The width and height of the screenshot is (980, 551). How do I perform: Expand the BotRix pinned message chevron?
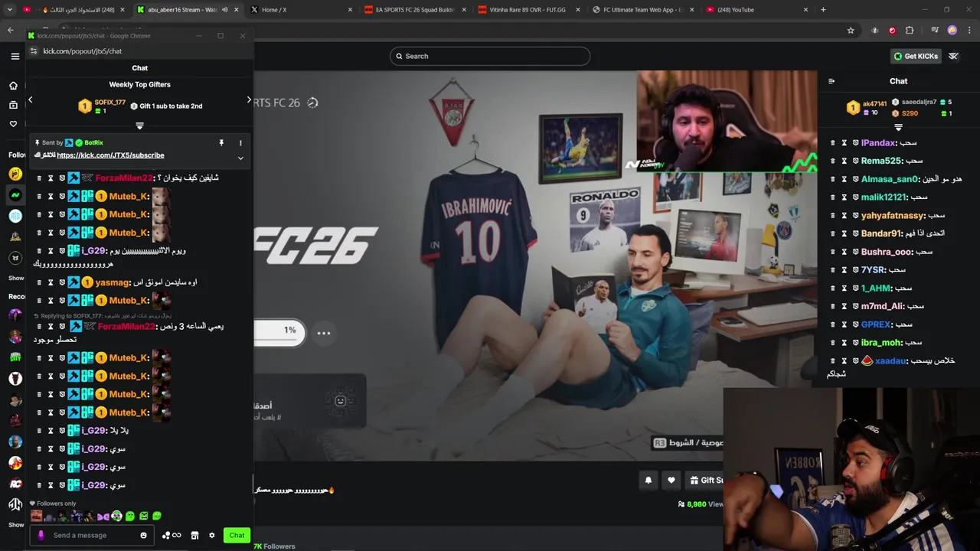point(240,158)
